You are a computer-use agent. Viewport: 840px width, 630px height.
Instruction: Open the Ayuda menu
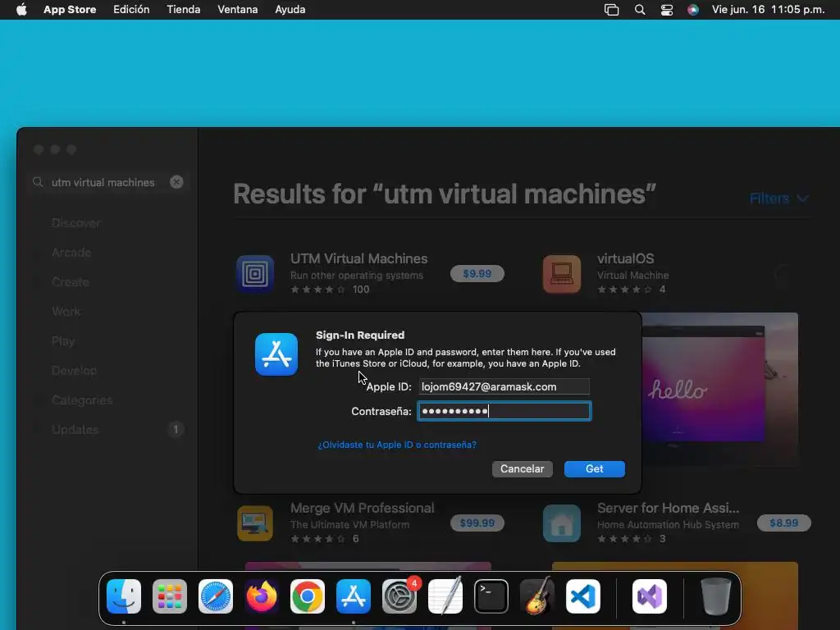tap(290, 10)
